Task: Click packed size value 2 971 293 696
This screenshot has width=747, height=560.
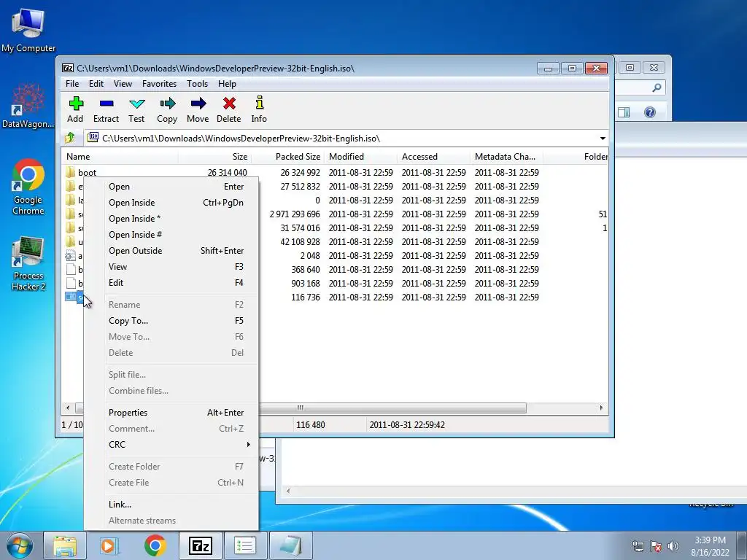Action: (295, 214)
